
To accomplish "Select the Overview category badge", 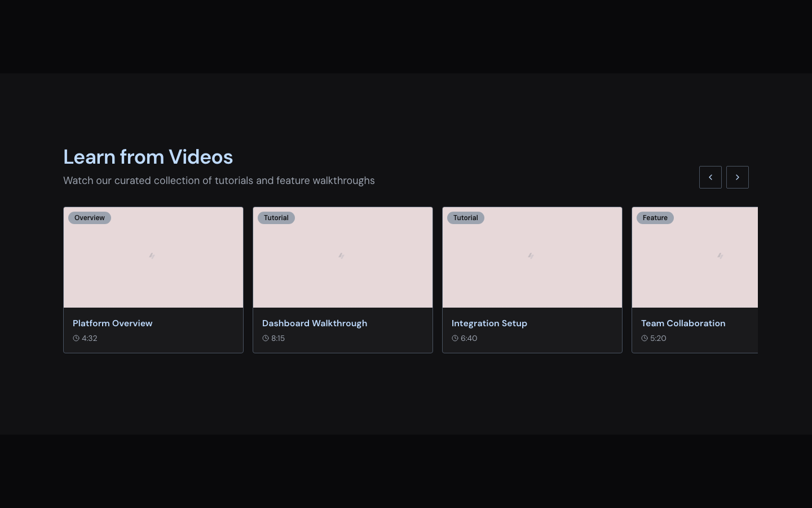I will click(89, 218).
